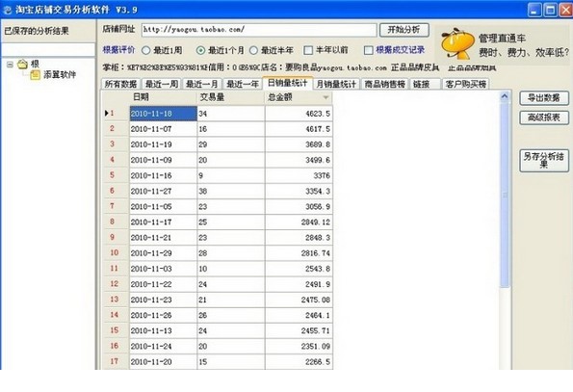Screen dimensions: 573x392
Task: Click the 开始分析 button
Action: (x=404, y=30)
